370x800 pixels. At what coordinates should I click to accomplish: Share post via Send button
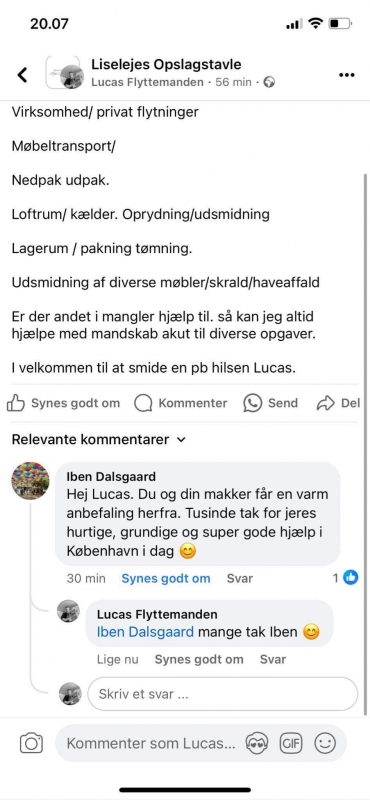[x=270, y=403]
